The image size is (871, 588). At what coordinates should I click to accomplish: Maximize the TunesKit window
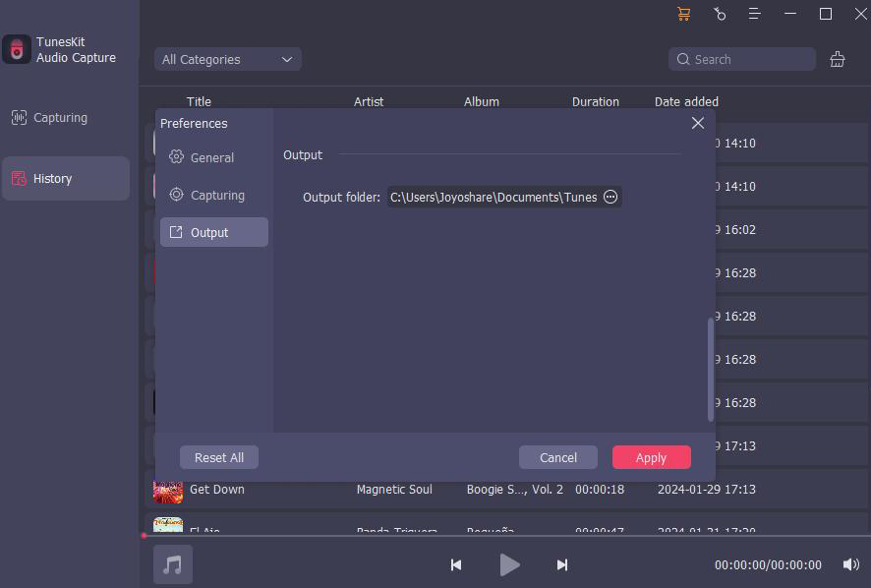click(x=826, y=14)
